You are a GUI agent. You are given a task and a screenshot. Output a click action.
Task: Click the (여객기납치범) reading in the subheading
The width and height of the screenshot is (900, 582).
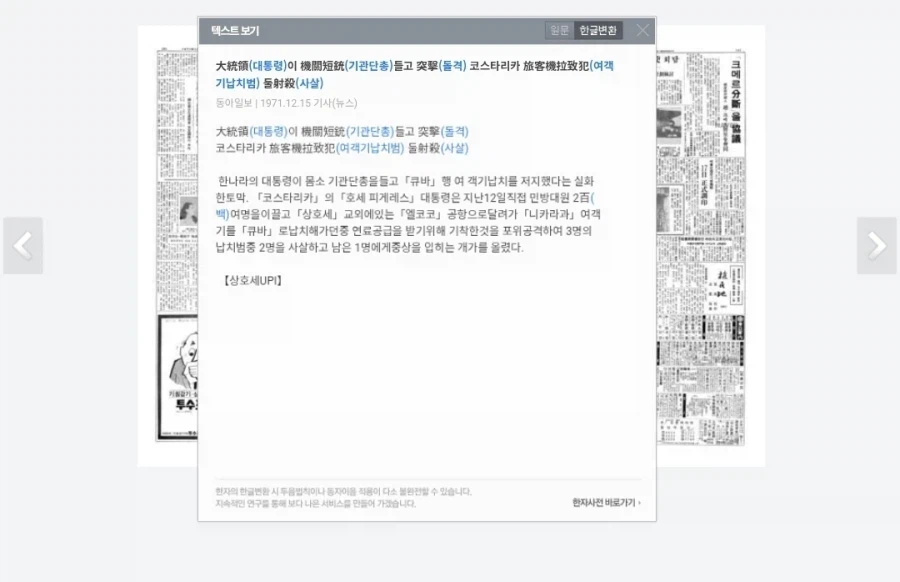point(370,148)
